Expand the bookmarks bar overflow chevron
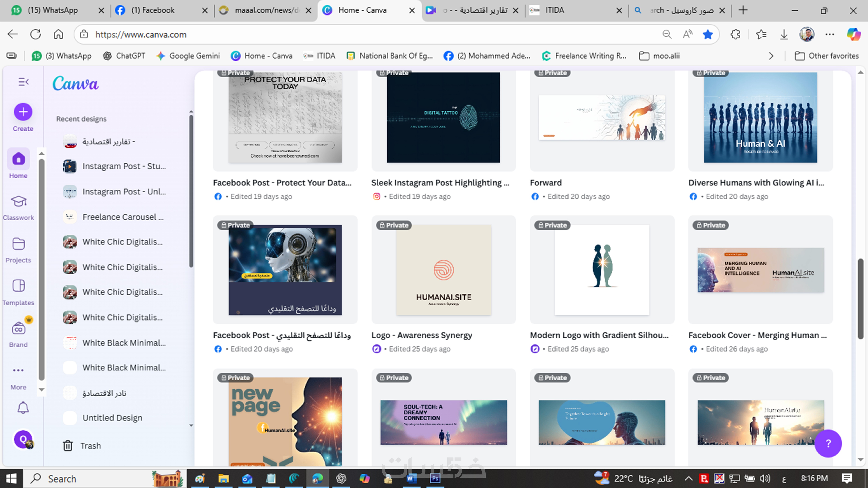This screenshot has width=868, height=488. (x=771, y=56)
